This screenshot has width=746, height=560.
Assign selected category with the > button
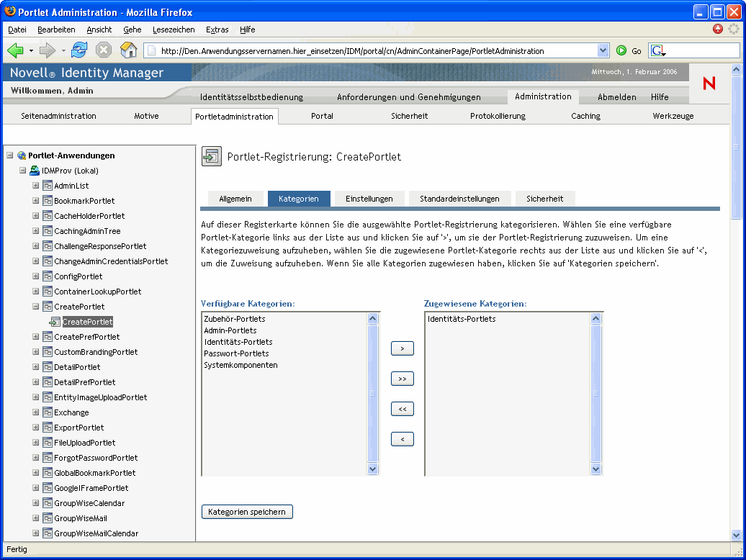(x=403, y=348)
